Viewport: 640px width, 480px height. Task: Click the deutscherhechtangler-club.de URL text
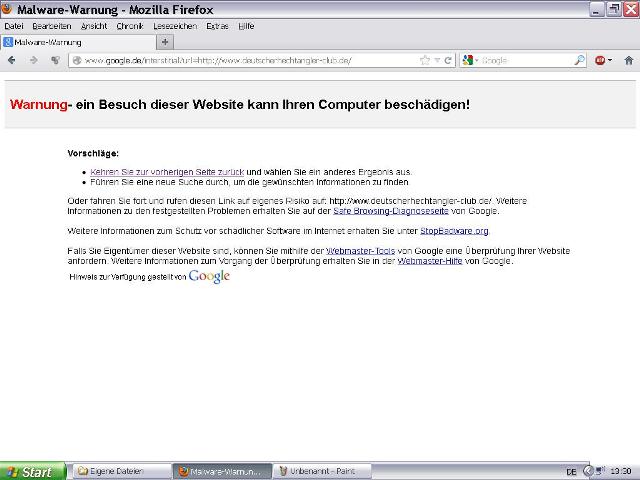pos(411,201)
